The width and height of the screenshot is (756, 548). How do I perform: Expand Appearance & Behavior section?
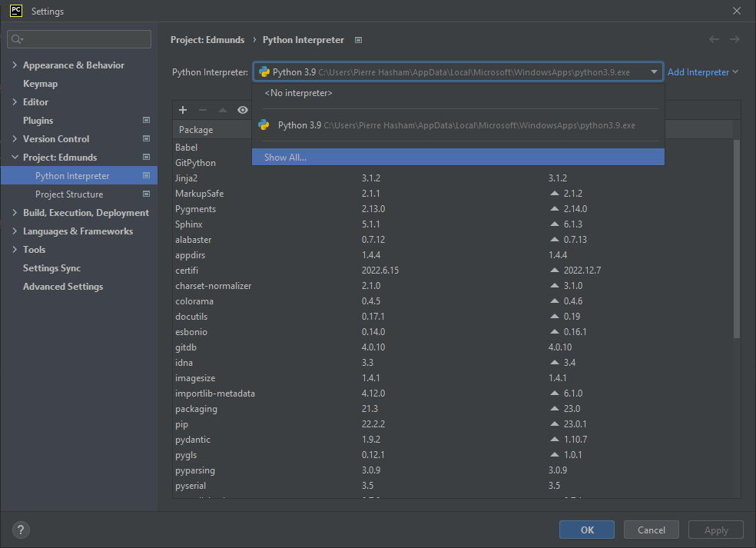[x=15, y=65]
